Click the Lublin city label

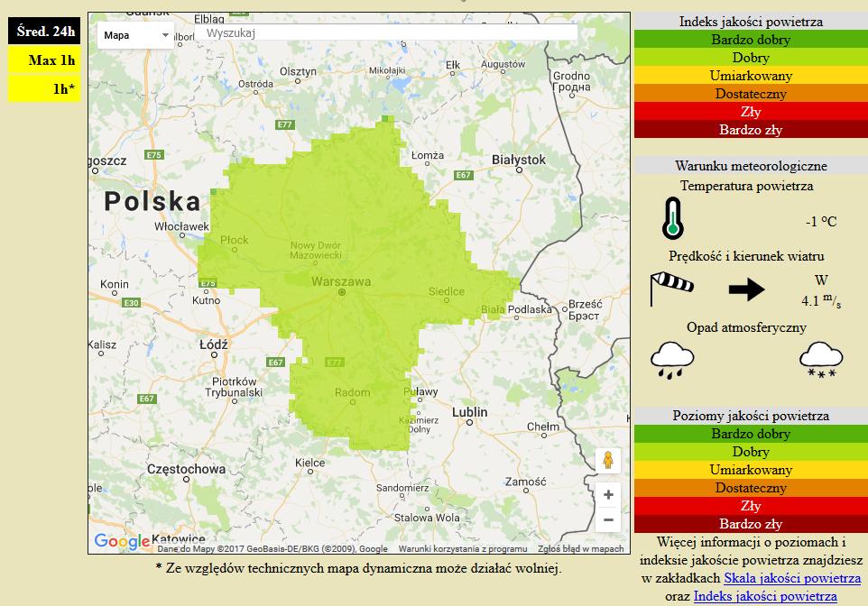tap(469, 412)
